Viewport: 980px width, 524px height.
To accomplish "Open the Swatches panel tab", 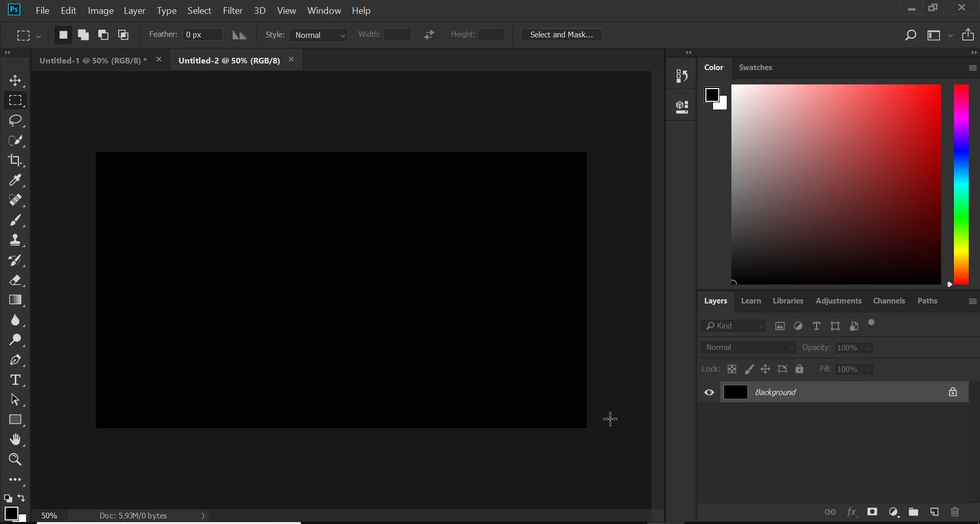I will pyautogui.click(x=755, y=68).
